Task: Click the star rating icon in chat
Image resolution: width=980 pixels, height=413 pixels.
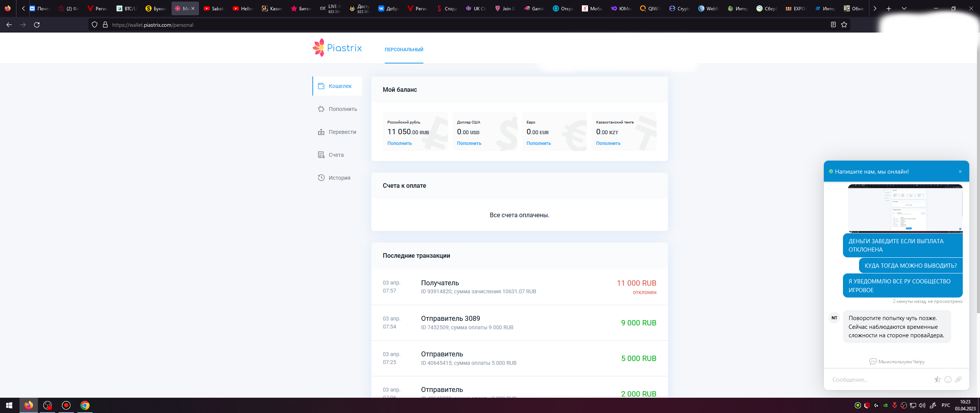Action: pos(937,379)
